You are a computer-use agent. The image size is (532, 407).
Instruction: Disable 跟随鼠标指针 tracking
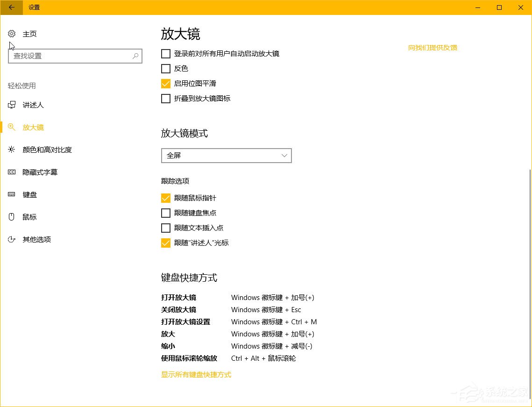tap(166, 198)
